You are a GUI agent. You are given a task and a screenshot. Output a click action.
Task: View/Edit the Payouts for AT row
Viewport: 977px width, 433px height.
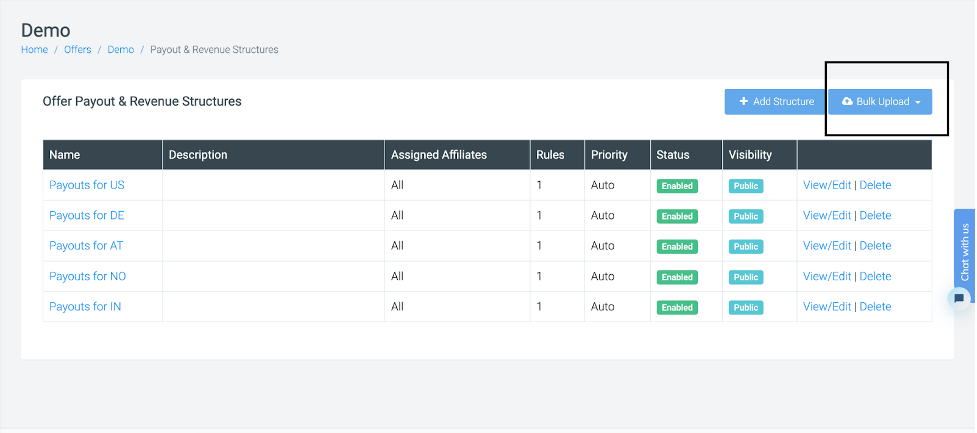coord(826,246)
